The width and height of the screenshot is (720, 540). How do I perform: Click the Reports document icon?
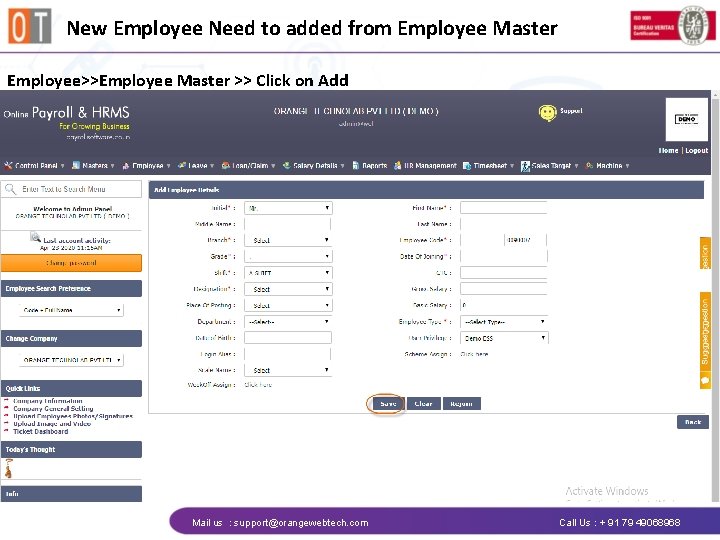point(355,165)
